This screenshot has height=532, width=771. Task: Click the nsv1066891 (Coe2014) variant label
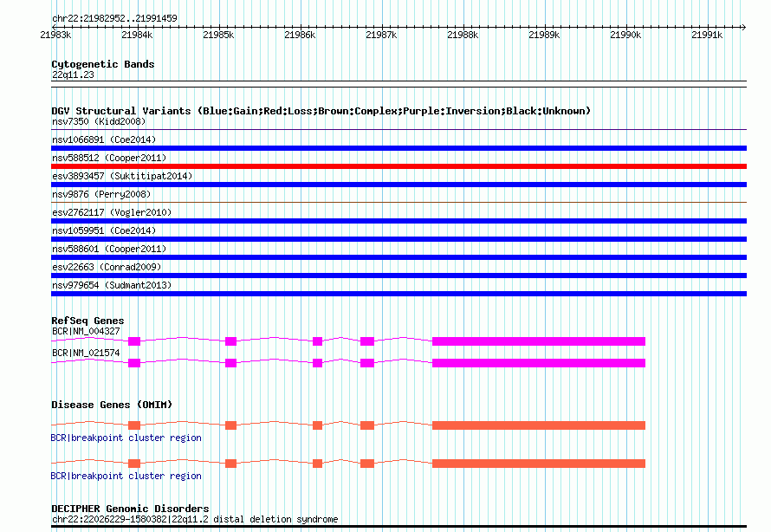(x=104, y=139)
